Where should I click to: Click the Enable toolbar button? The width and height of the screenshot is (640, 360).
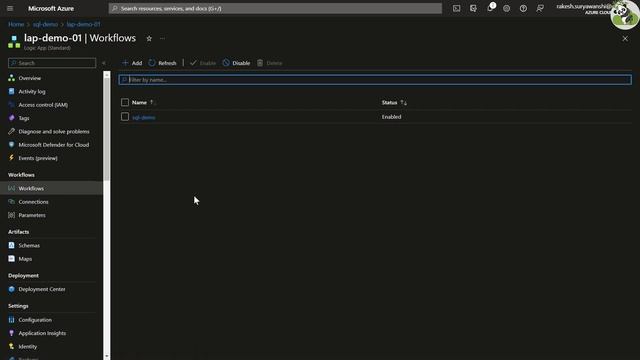coord(203,63)
